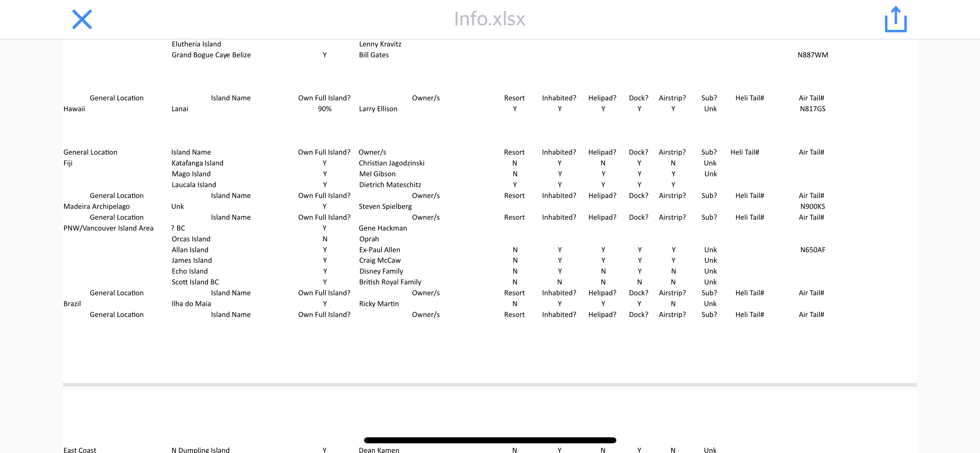The width and height of the screenshot is (980, 453).
Task: Open the share sheet icon
Action: 896,19
